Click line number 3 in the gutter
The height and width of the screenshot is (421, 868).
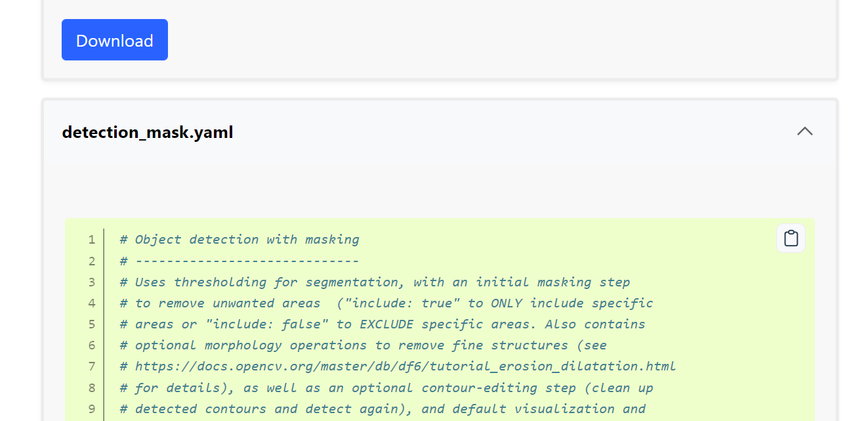point(92,282)
